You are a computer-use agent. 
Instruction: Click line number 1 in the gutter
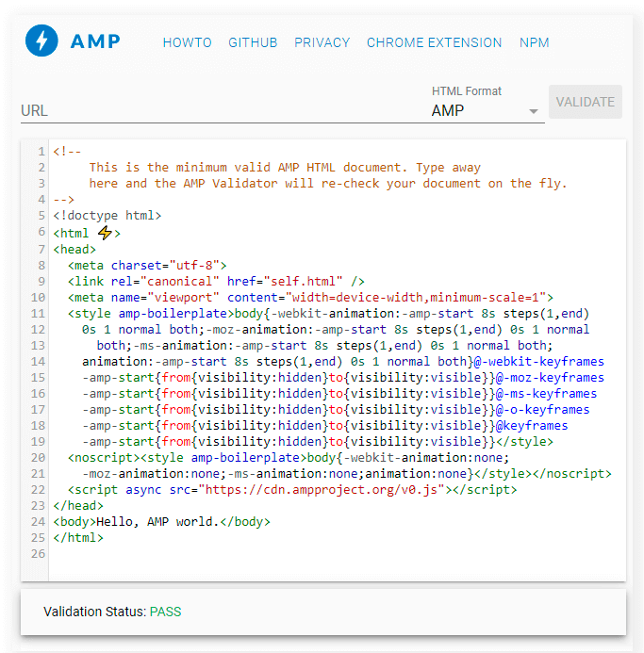(x=41, y=152)
